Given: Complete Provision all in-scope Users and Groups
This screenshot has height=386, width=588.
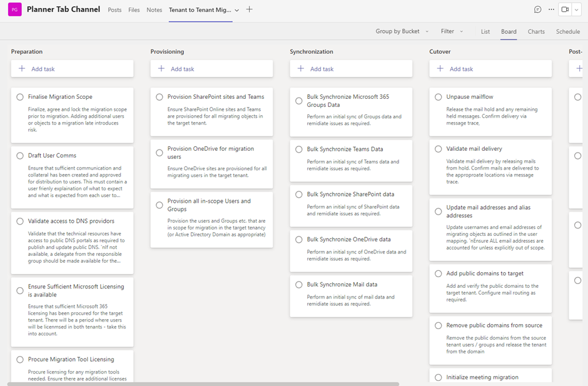Looking at the screenshot, I should tap(160, 205).
